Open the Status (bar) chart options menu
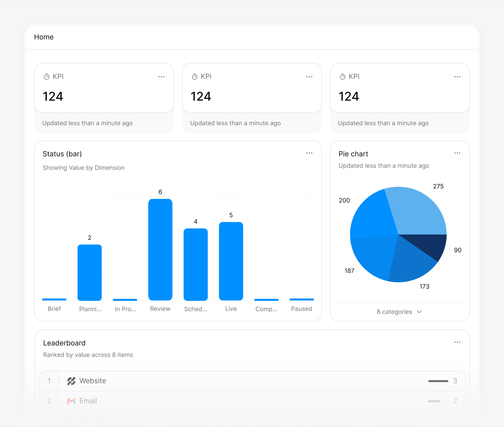504x427 pixels. pos(309,153)
